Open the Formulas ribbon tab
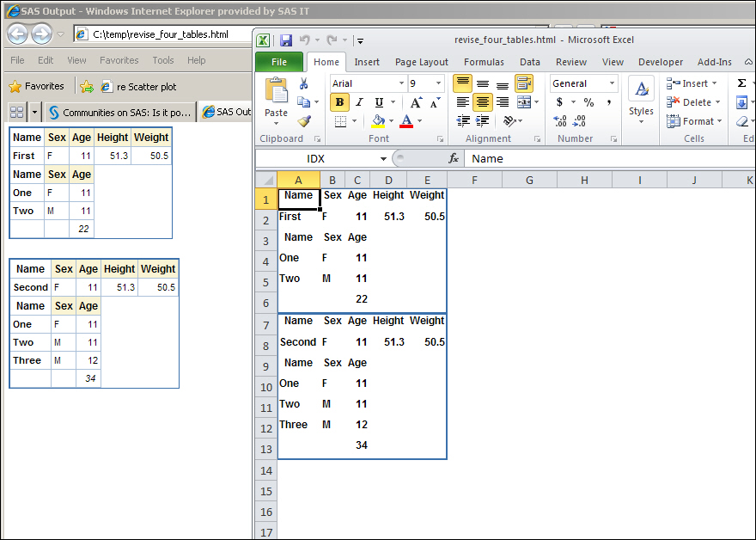The width and height of the screenshot is (756, 540). [x=484, y=62]
